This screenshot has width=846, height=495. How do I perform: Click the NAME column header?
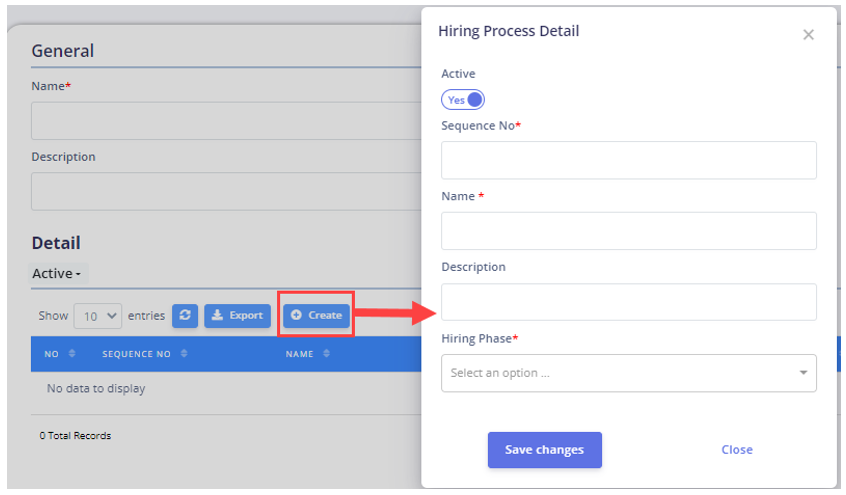[x=299, y=354]
